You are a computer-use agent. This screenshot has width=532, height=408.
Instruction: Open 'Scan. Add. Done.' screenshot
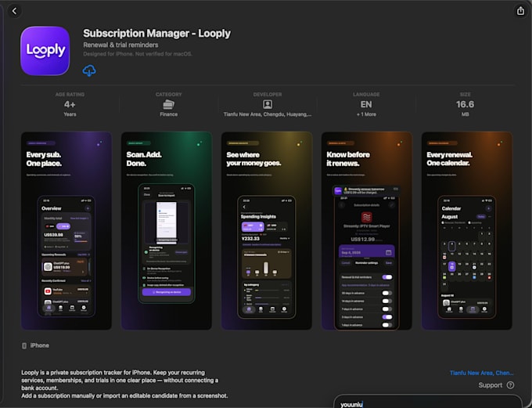click(167, 231)
